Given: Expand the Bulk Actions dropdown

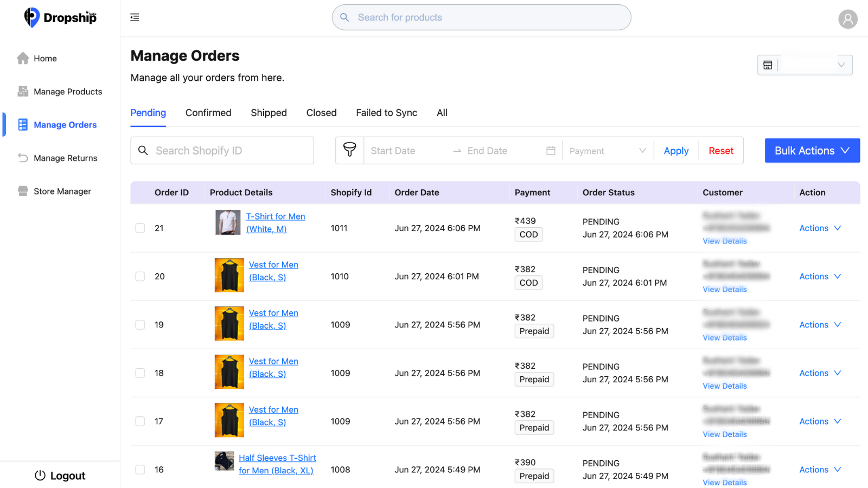Looking at the screenshot, I should [x=812, y=151].
